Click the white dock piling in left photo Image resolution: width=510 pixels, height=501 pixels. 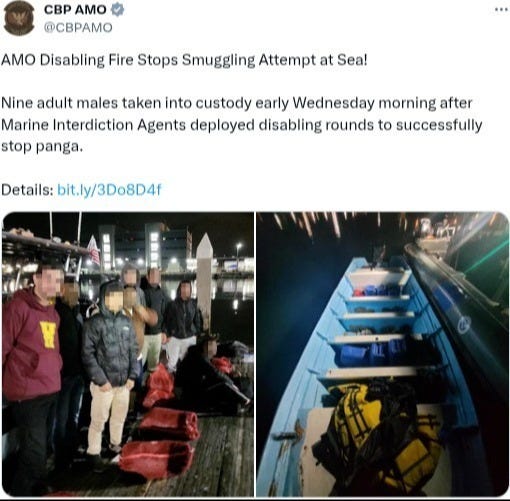204,282
